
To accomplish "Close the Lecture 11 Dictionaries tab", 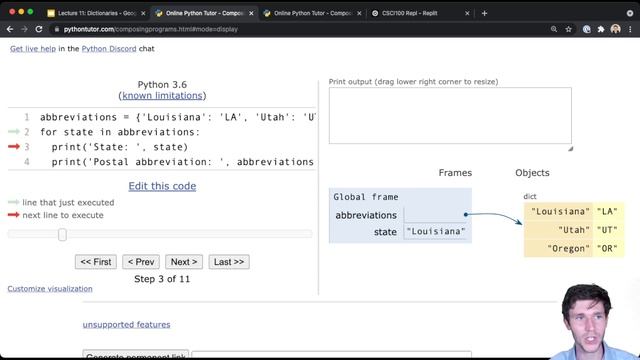I will 143,13.
